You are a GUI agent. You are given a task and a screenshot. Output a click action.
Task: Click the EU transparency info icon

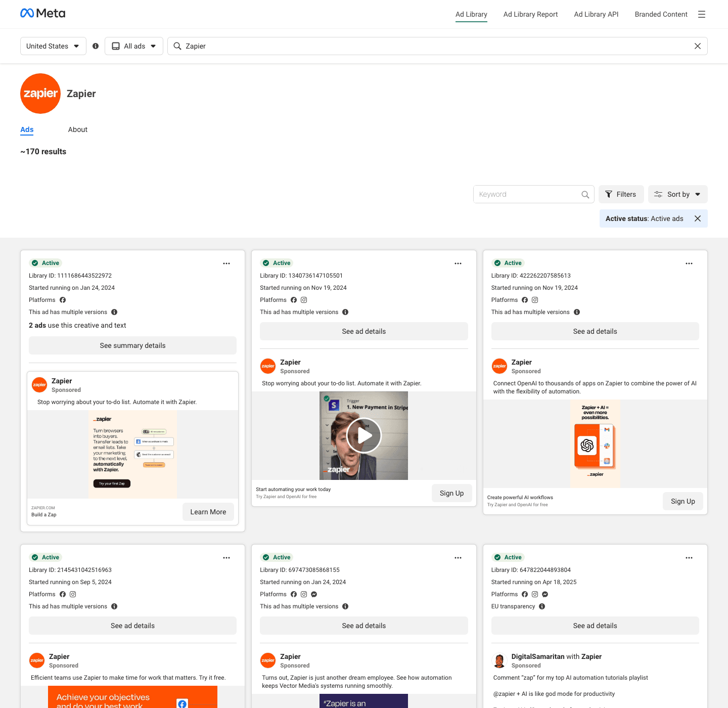click(x=542, y=606)
